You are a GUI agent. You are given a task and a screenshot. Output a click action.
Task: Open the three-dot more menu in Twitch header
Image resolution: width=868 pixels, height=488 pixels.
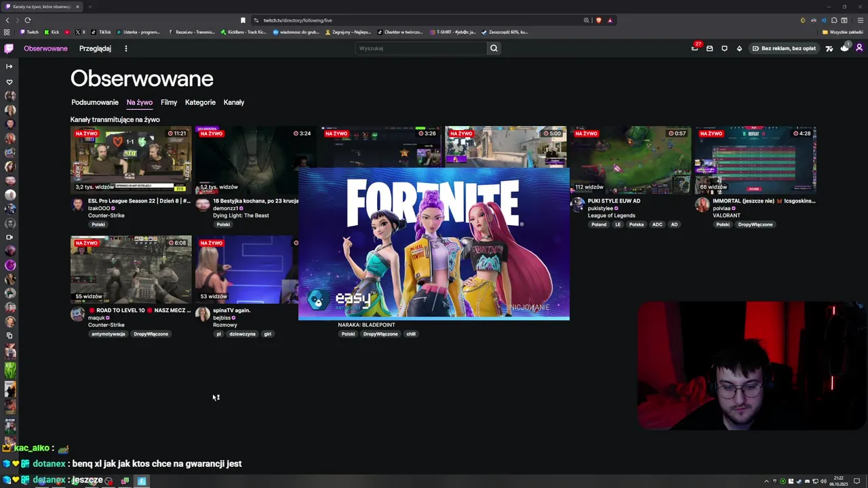125,48
